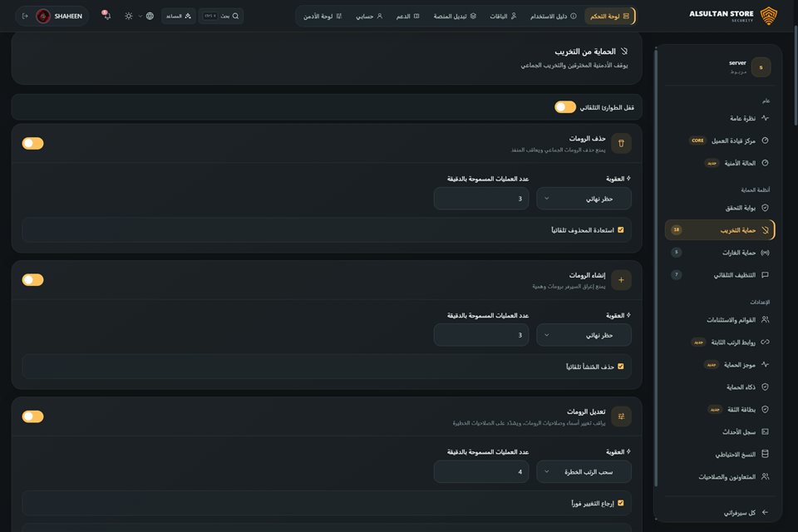Click the sidebar vertical scrollbar
Viewport: 798px width, 532px height.
656,268
